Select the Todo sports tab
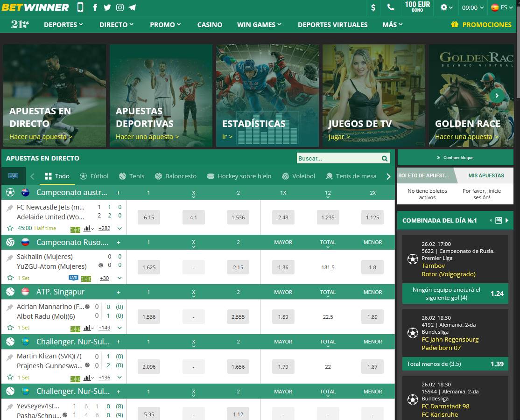The width and height of the screenshot is (520, 420). click(x=57, y=176)
